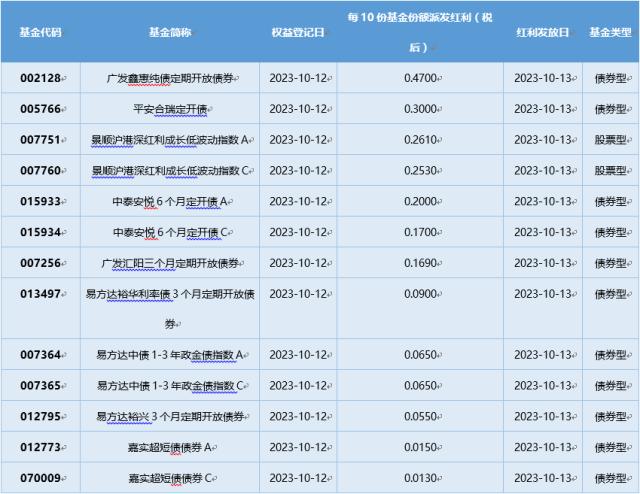Image resolution: width=640 pixels, height=494 pixels.
Task: Select fund name 易方达中债1-3年政金债指数 A
Action: [170, 354]
